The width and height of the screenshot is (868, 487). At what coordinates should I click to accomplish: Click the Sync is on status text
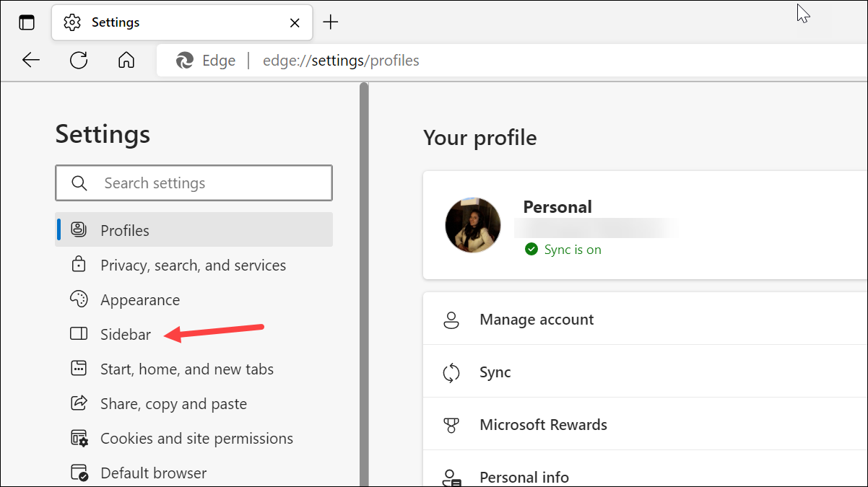point(573,250)
